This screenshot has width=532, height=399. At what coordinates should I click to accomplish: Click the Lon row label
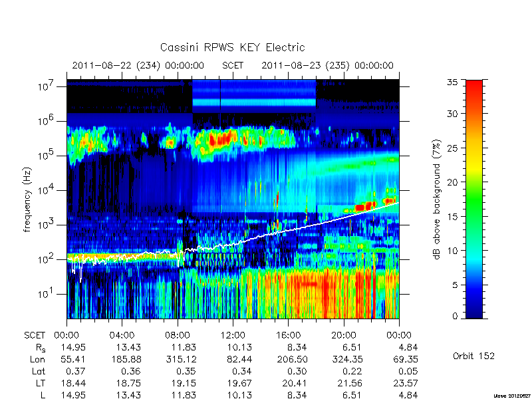click(x=38, y=359)
